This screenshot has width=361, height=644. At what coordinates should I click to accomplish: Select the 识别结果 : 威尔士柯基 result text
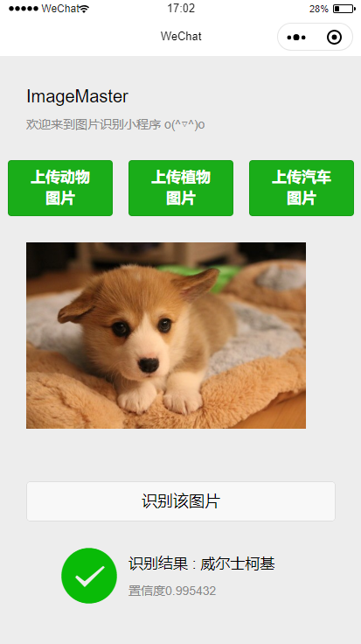[x=201, y=563]
